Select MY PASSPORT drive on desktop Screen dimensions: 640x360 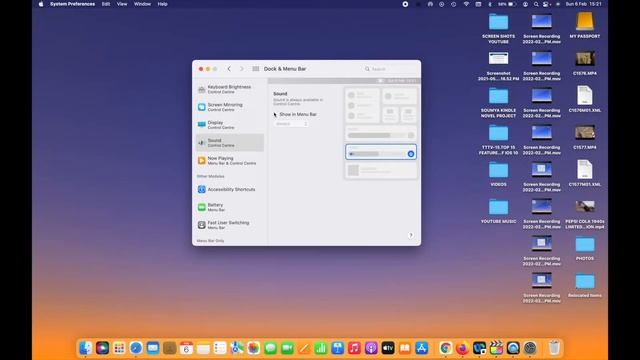(584, 25)
